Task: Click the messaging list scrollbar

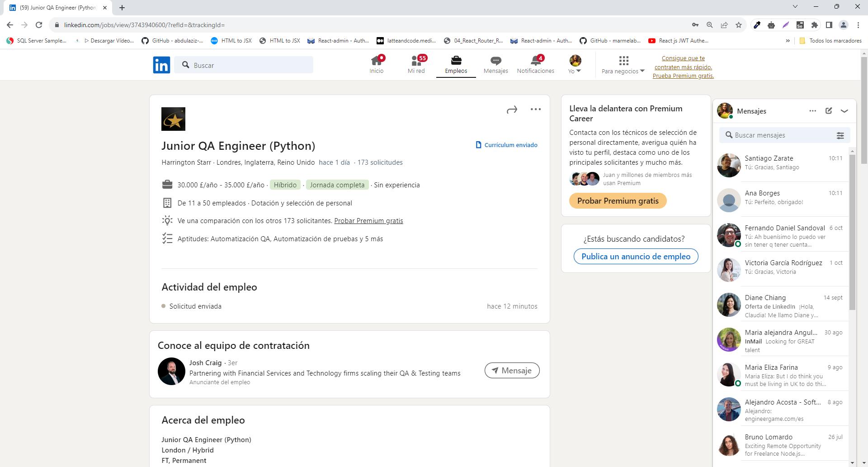Action: 853,232
